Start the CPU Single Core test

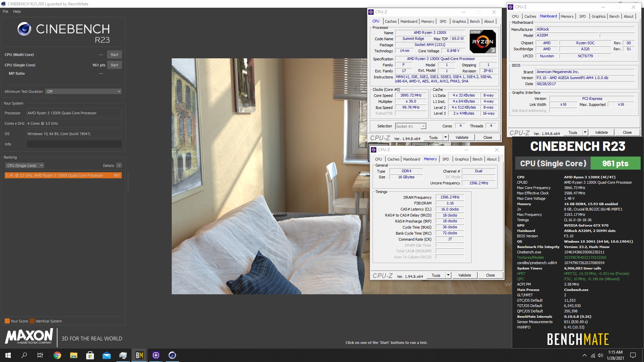click(x=114, y=65)
